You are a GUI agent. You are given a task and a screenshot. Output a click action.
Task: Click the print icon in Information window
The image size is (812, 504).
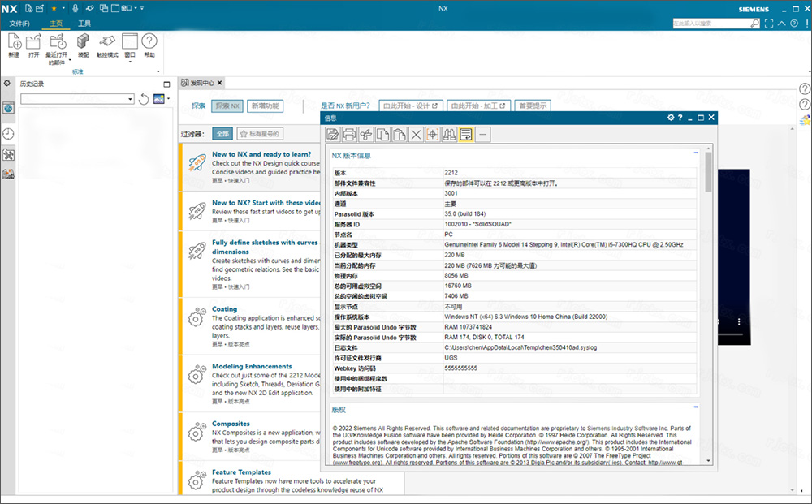tap(349, 135)
